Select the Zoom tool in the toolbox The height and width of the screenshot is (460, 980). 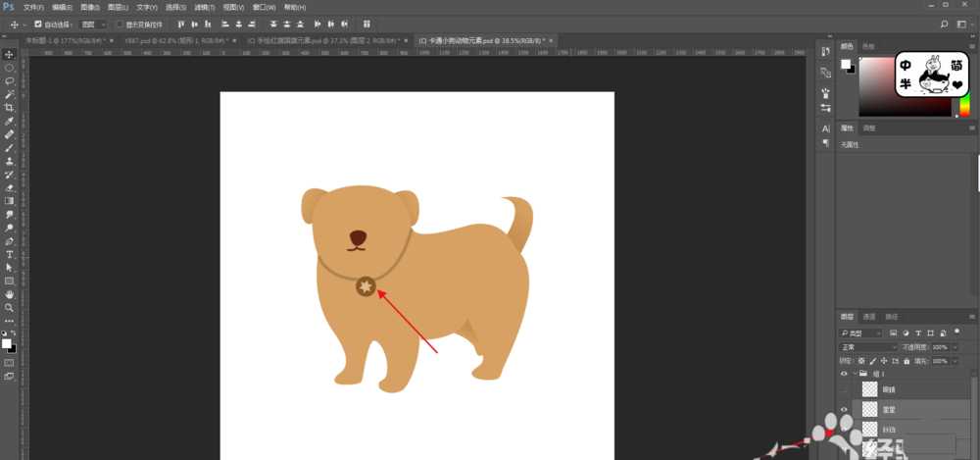[10, 307]
